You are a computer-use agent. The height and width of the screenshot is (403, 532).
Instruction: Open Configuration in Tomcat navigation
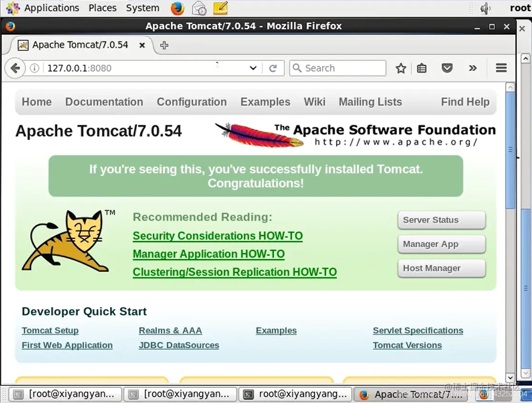pos(192,102)
